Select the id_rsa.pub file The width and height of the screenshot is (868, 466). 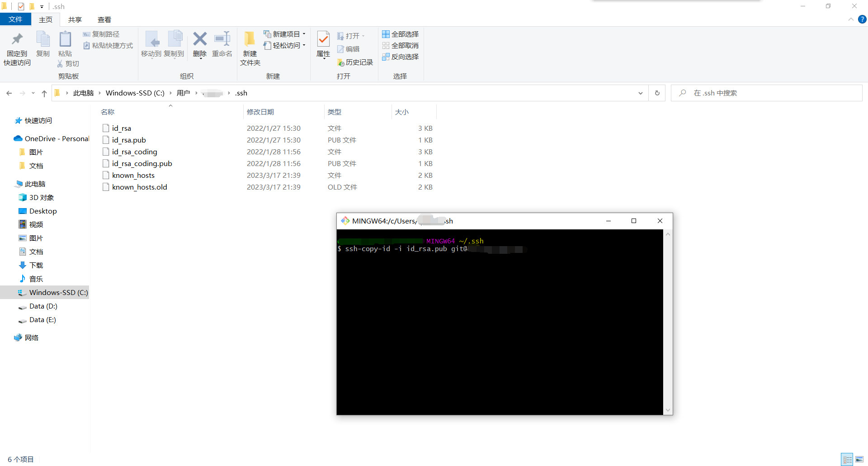129,140
